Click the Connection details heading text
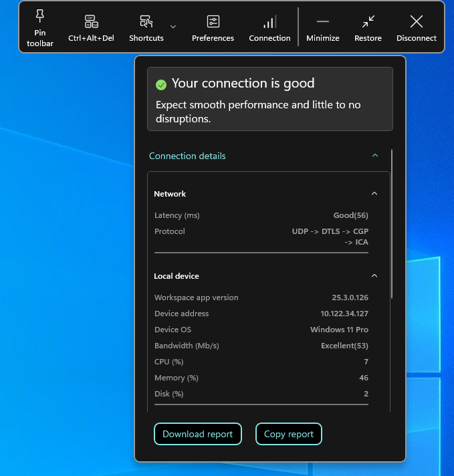The height and width of the screenshot is (476, 454). click(x=187, y=156)
